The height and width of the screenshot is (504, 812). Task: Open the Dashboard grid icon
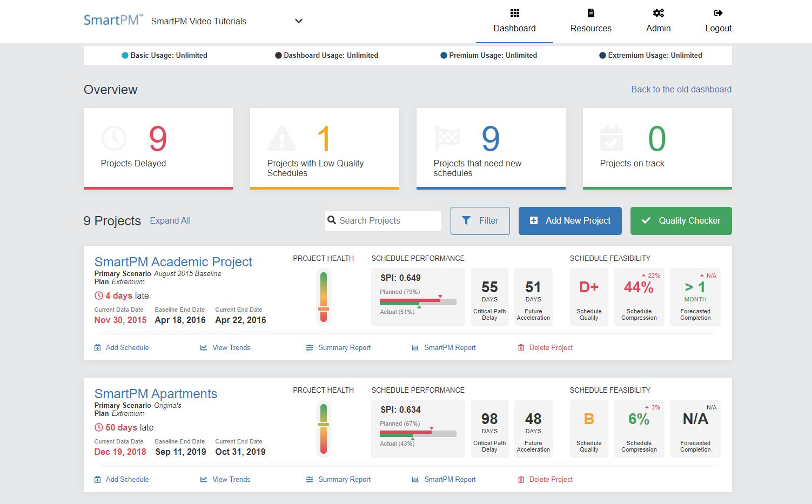tap(514, 12)
